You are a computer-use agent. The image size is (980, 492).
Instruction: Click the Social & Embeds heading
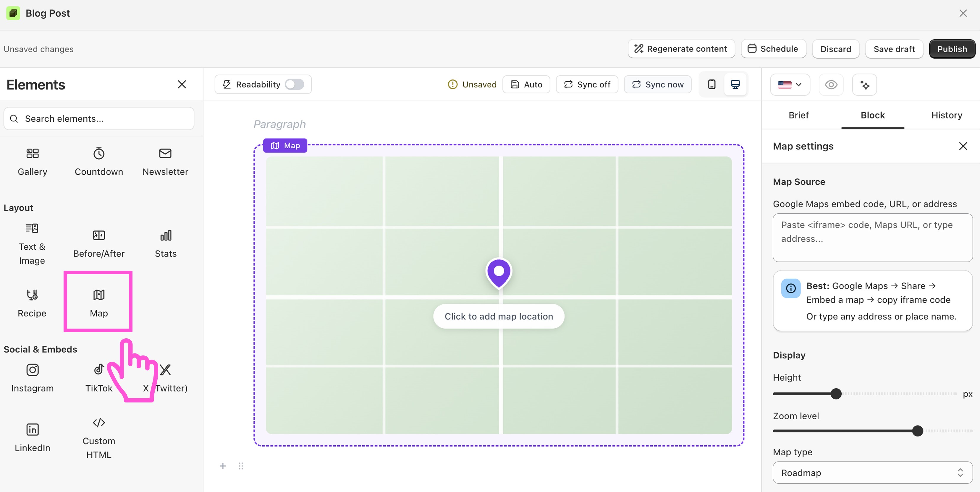click(x=40, y=349)
